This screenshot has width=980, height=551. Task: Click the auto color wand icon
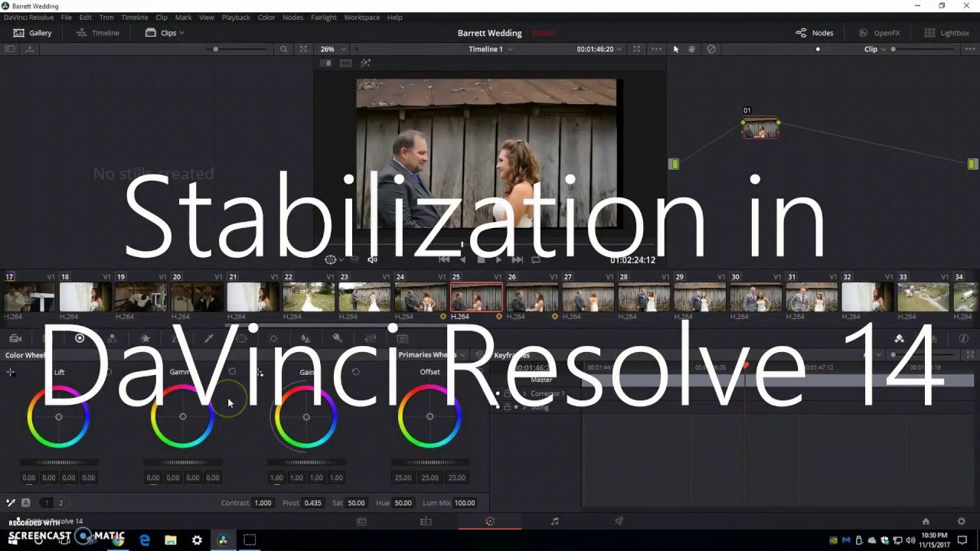click(x=11, y=503)
